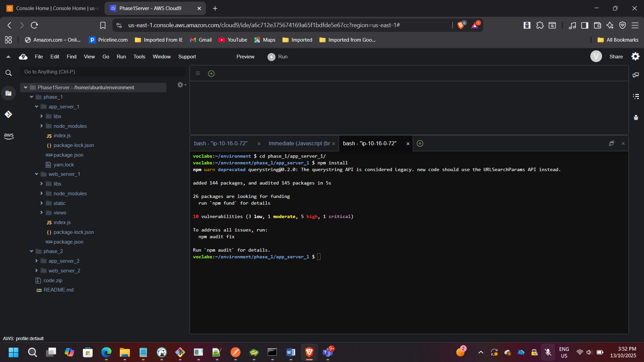Open the Debugger bug icon on right
Viewport: 644px width, 362px height.
point(636,117)
